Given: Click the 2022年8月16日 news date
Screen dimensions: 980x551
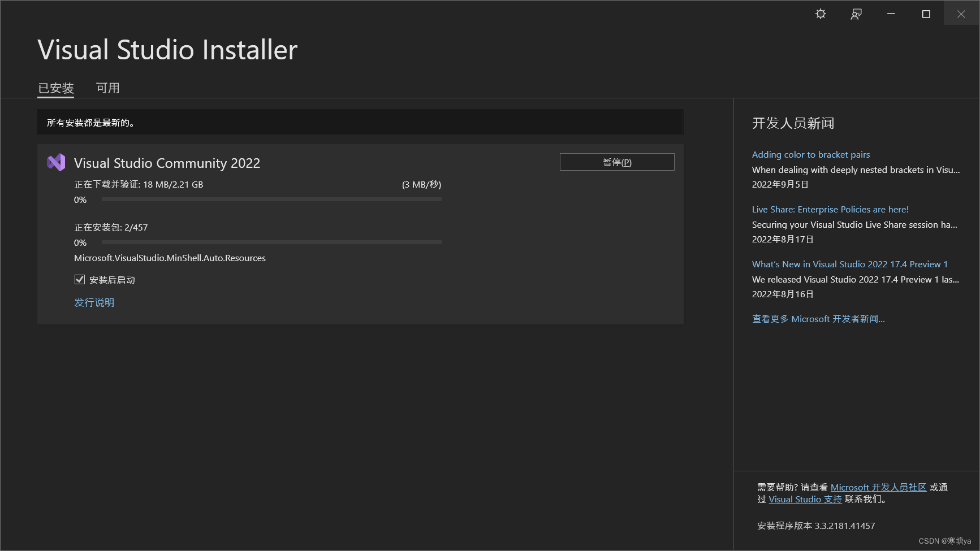Looking at the screenshot, I should pyautogui.click(x=783, y=294).
